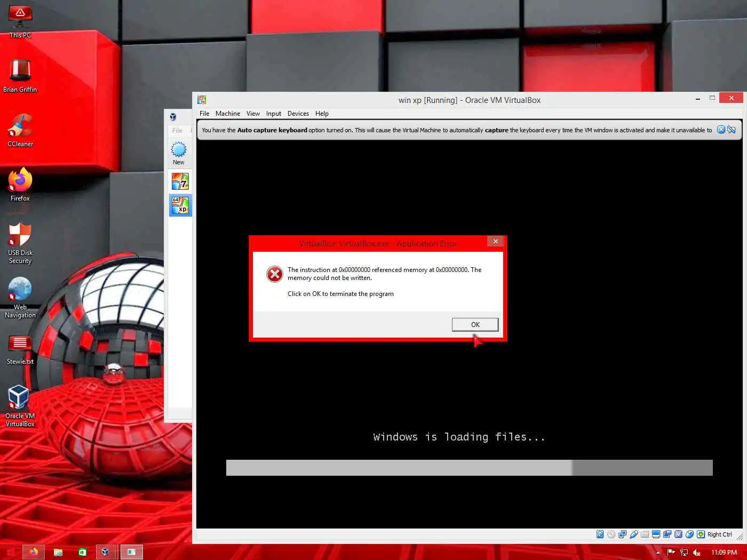Click the win xp VM window title icon
The height and width of the screenshot is (560, 747).
(x=202, y=100)
